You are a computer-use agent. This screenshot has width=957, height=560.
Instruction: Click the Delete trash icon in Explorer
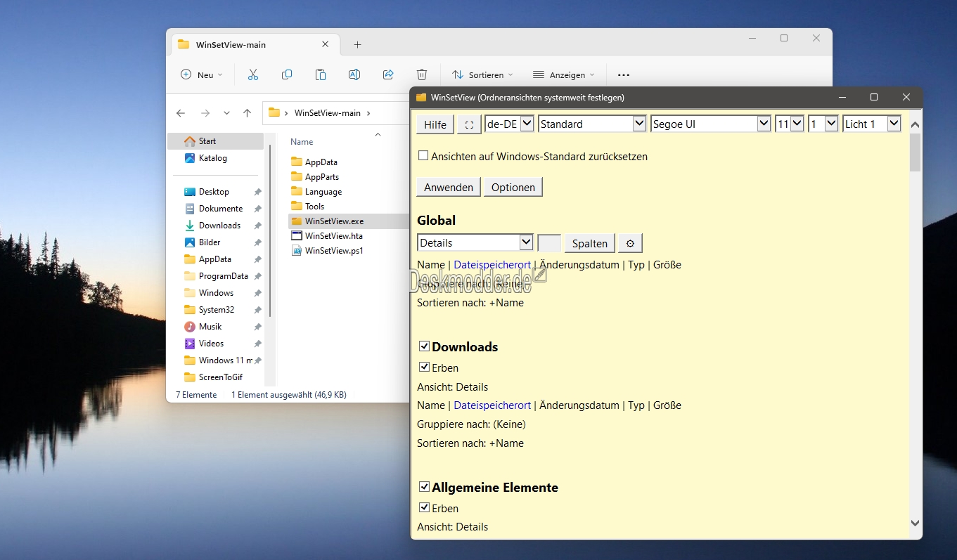tap(422, 74)
